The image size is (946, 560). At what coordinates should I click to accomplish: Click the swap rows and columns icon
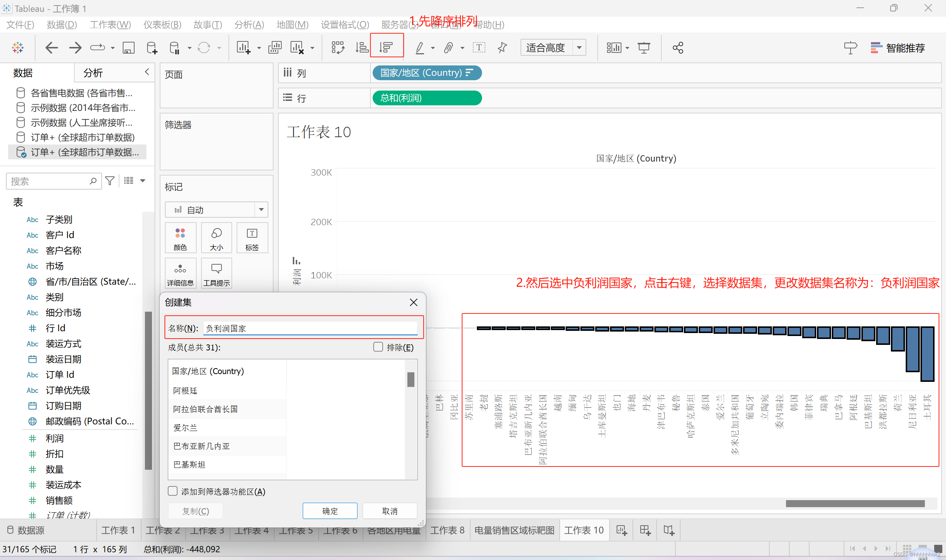point(338,48)
